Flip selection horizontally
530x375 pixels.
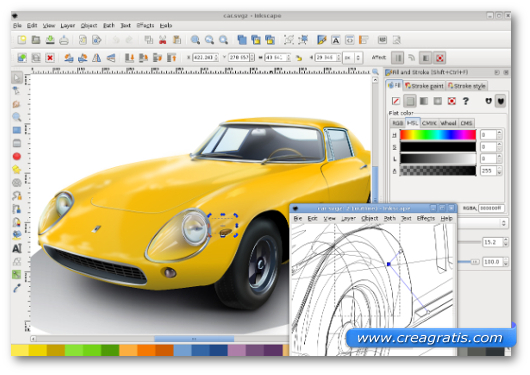pyautogui.click(x=97, y=58)
